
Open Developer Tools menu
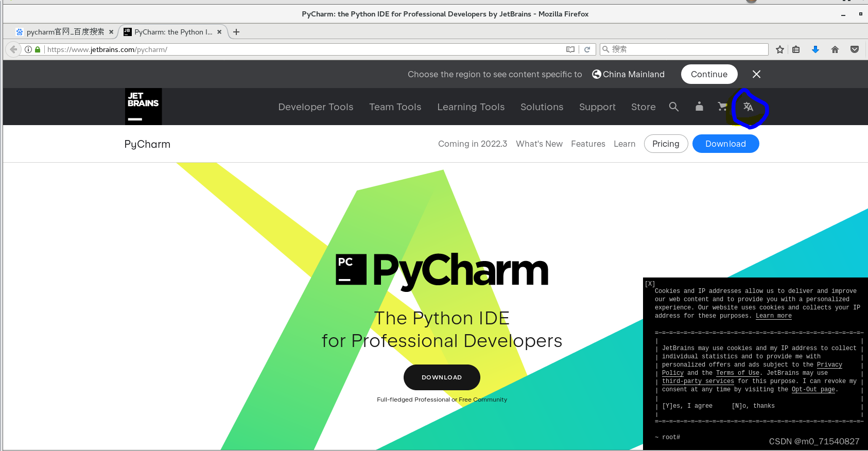click(316, 107)
